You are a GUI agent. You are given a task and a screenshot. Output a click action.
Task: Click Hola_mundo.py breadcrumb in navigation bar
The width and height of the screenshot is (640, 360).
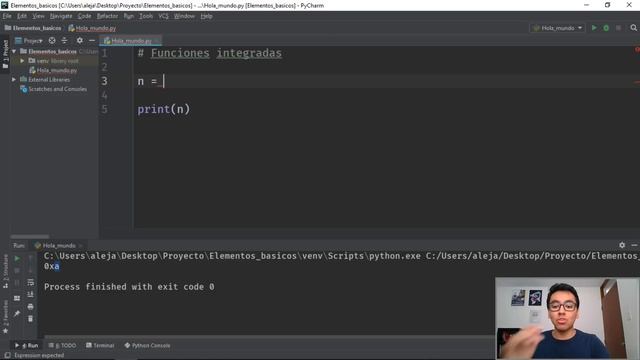coord(92,28)
